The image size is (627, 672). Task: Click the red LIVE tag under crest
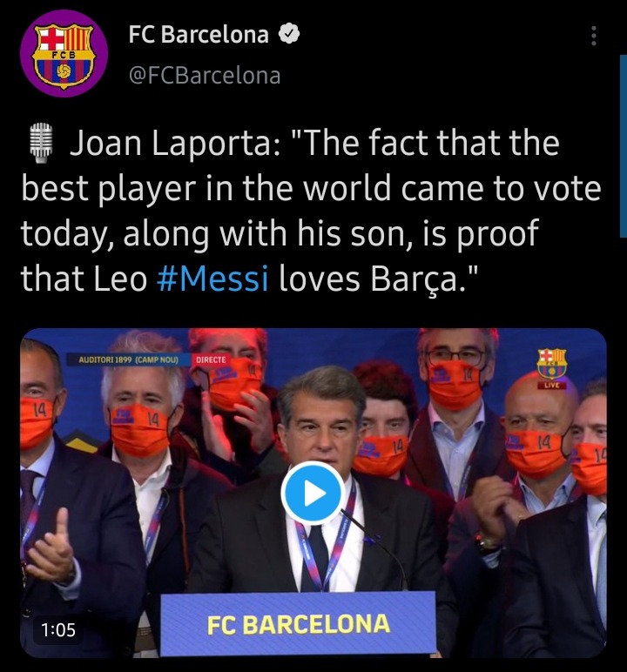[x=551, y=386]
